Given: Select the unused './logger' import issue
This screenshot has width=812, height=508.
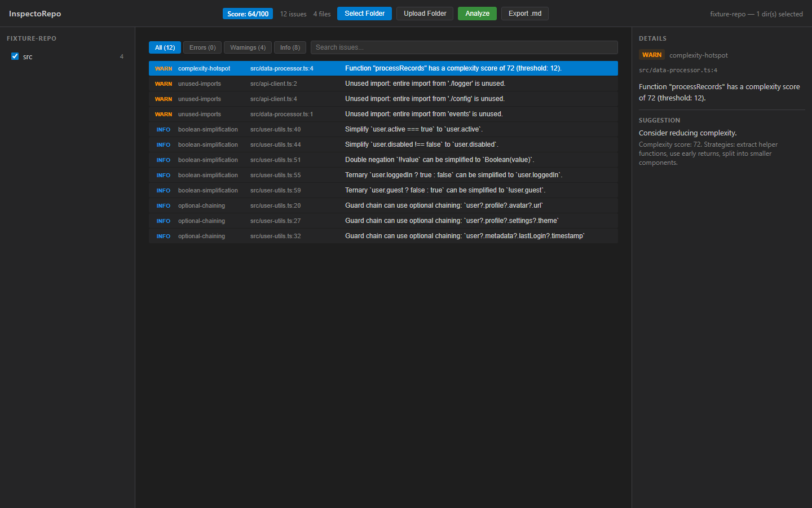Looking at the screenshot, I should pos(383,84).
